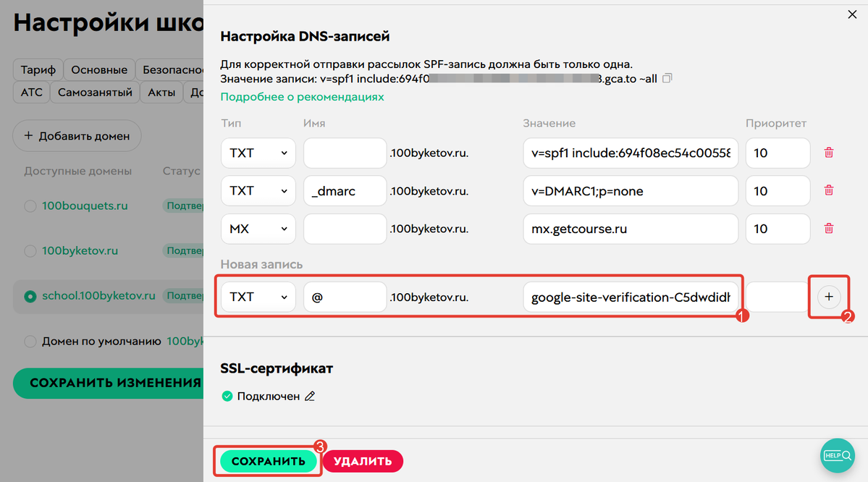Click the Статус column header
This screenshot has width=868, height=482.
click(181, 171)
